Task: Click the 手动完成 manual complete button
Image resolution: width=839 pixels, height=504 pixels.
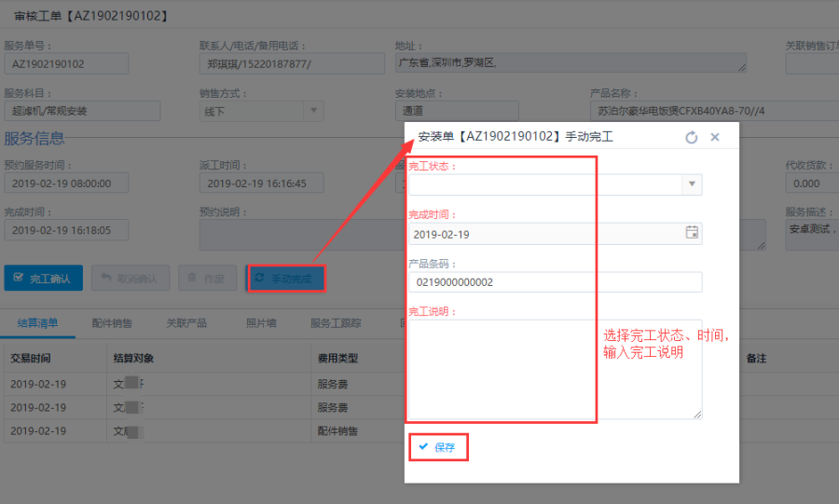Action: (x=285, y=279)
